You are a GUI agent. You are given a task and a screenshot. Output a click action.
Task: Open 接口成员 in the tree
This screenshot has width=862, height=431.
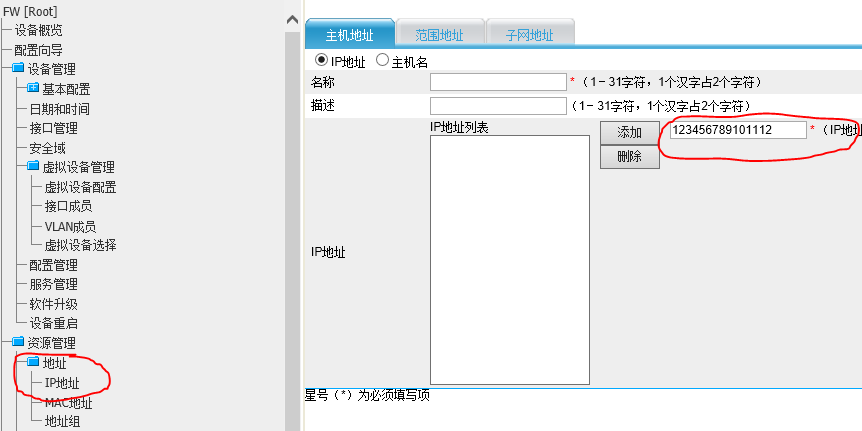tap(68, 206)
